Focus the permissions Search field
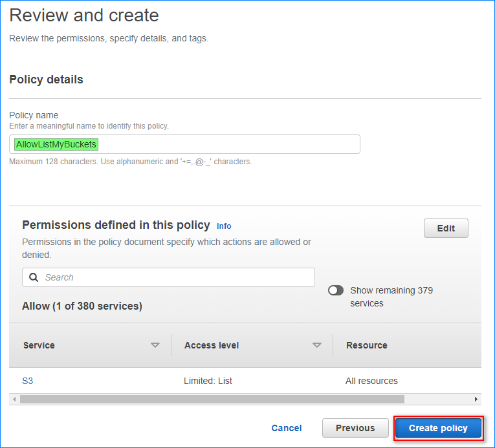 175,277
